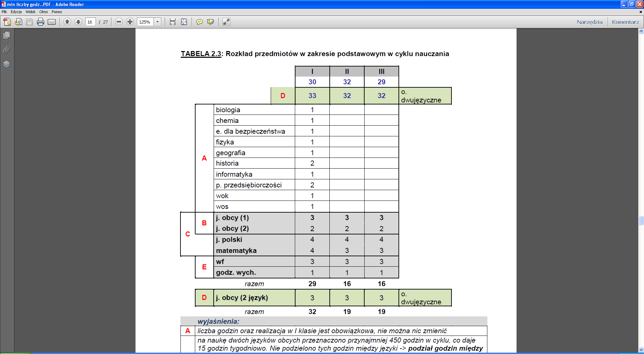Click the value 29 under column III
The height and width of the screenshot is (354, 644).
[x=381, y=82]
